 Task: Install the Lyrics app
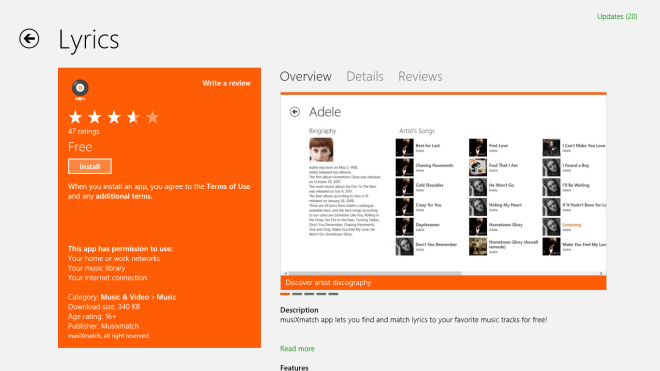tap(90, 166)
